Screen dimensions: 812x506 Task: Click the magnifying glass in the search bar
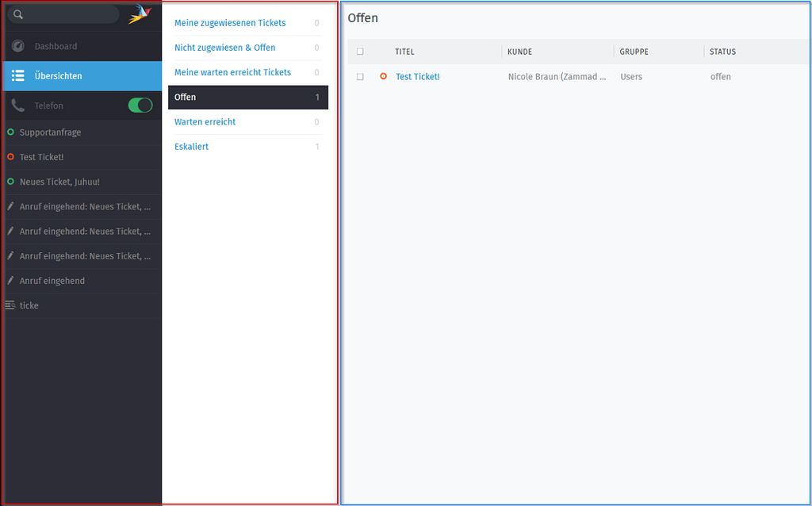pos(20,13)
